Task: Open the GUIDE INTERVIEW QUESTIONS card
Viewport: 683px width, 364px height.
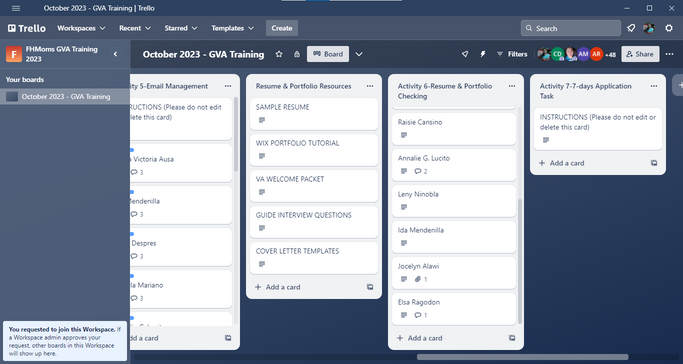Action: coord(314,222)
